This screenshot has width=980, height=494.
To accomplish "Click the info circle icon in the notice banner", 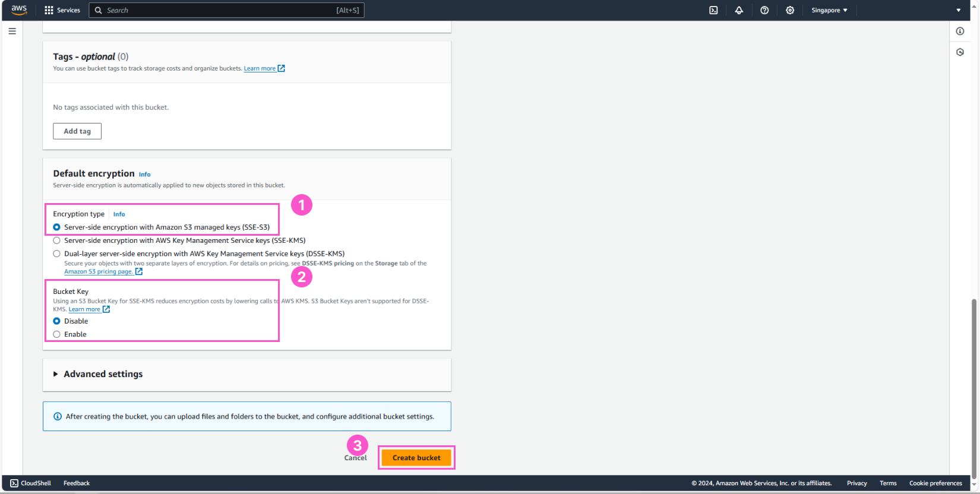I will (x=58, y=416).
